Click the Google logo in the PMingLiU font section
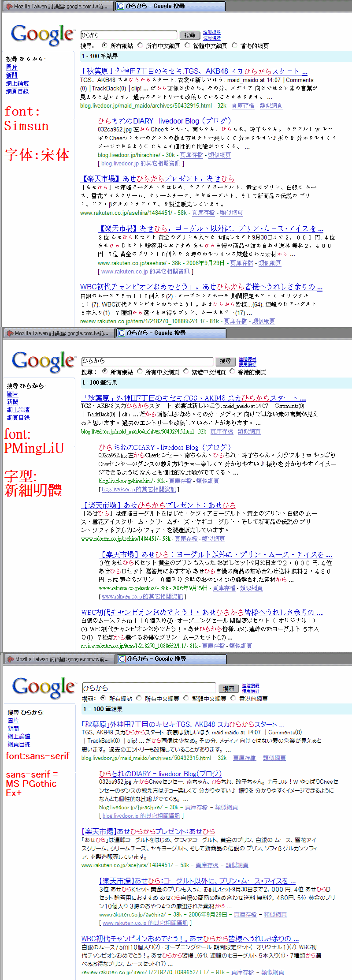This screenshot has height=980, width=352. click(x=43, y=361)
